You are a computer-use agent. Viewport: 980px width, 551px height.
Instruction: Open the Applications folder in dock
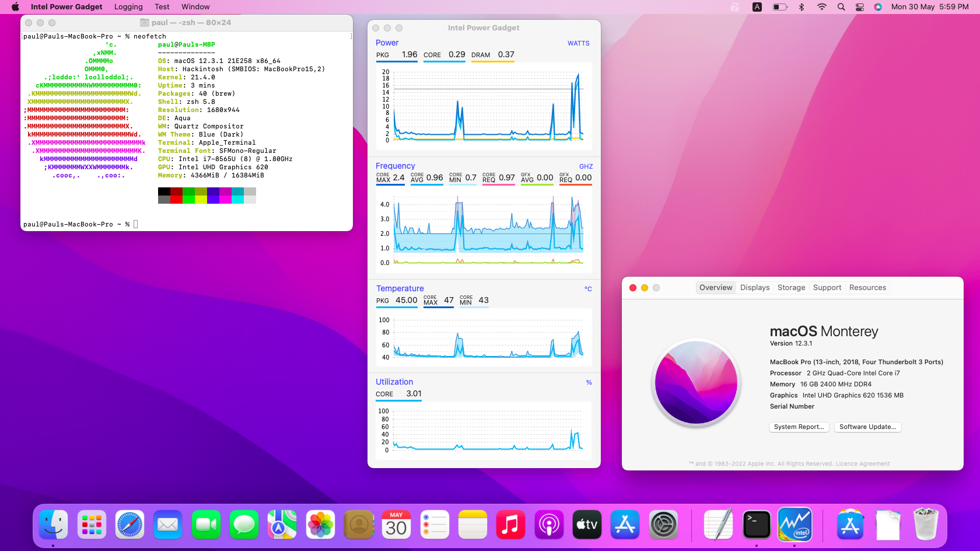tap(850, 524)
